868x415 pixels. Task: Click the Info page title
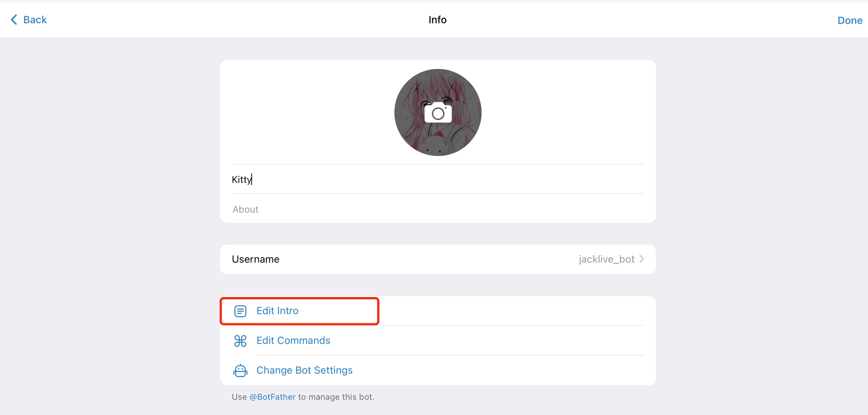click(x=437, y=20)
